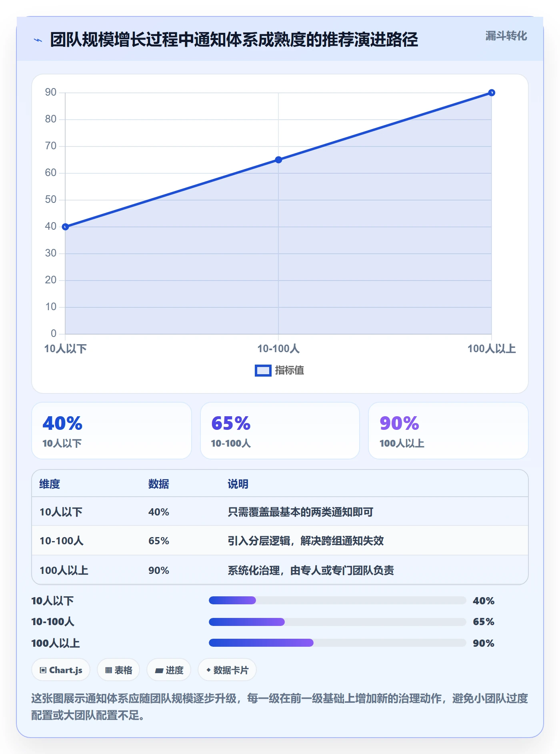Screen dimensions: 560x754
Task: Click the 40% table cell
Action: click(159, 512)
